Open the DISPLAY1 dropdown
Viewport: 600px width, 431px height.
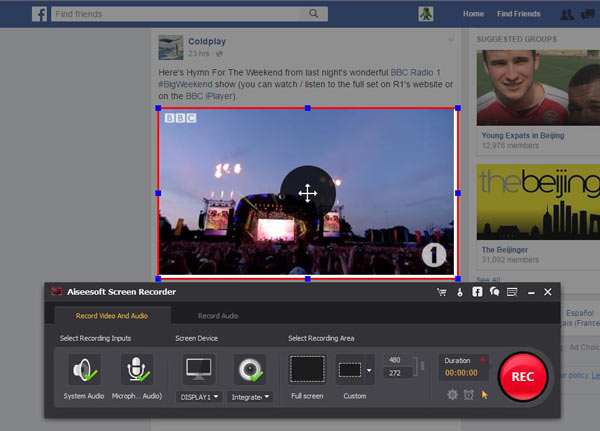pyautogui.click(x=199, y=397)
